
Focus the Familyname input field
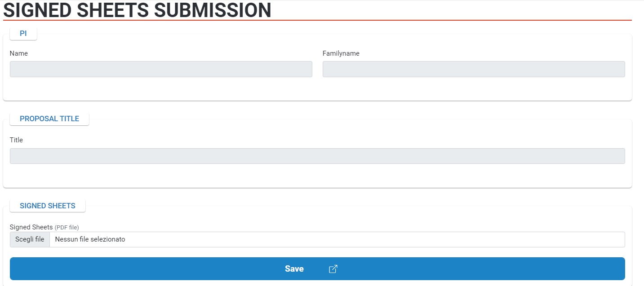(474, 69)
